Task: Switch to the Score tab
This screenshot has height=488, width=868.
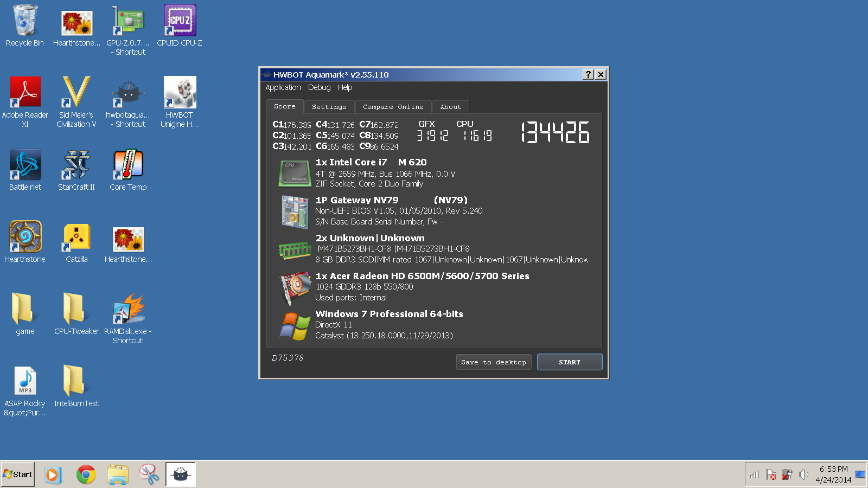Action: (x=285, y=106)
